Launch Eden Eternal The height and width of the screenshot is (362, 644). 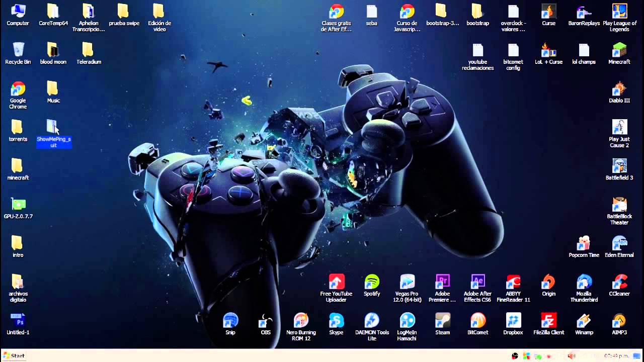(x=619, y=247)
